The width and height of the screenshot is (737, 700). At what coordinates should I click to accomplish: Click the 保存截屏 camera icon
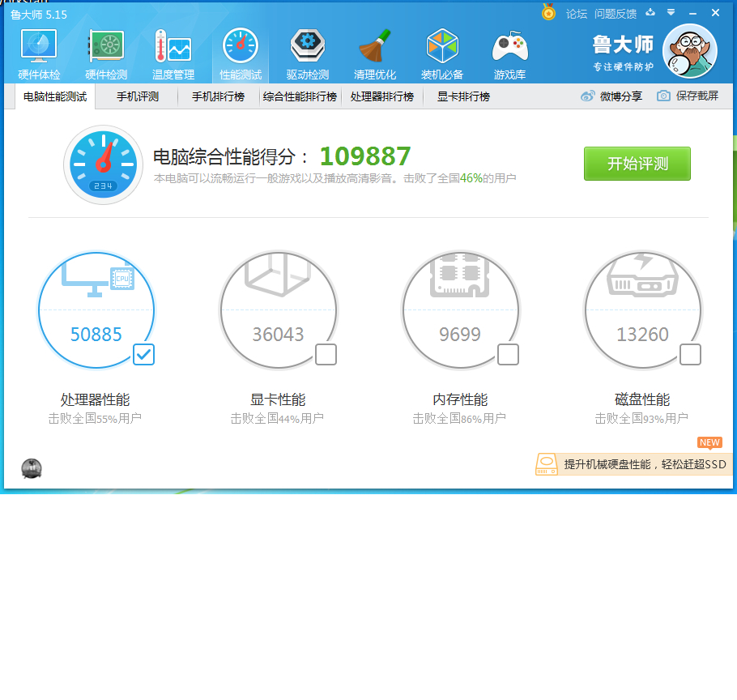[x=663, y=96]
